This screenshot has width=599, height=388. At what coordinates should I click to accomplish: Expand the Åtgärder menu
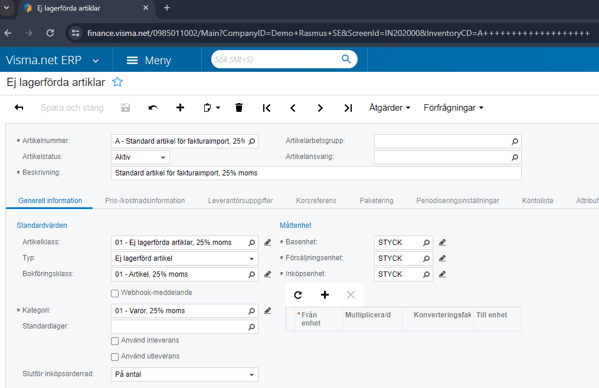click(x=390, y=108)
